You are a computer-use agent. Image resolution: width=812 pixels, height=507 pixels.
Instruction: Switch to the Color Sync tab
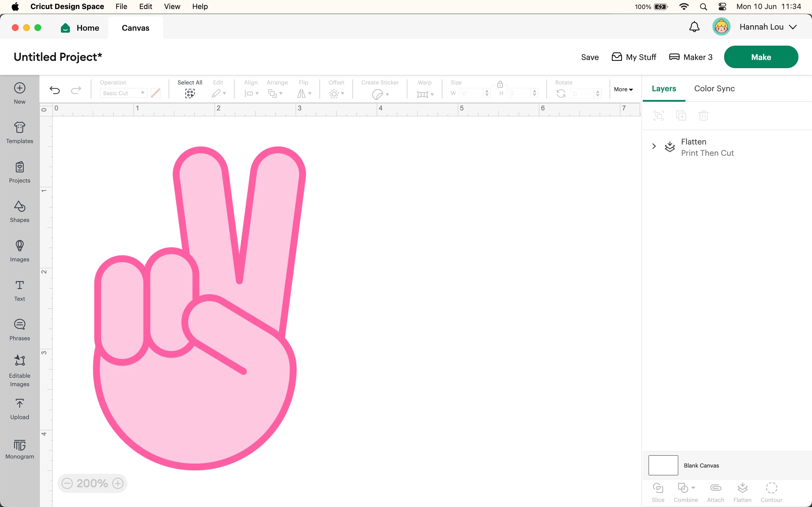pyautogui.click(x=714, y=88)
